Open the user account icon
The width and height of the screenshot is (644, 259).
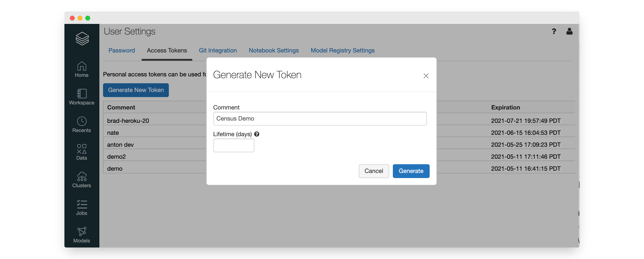(569, 31)
